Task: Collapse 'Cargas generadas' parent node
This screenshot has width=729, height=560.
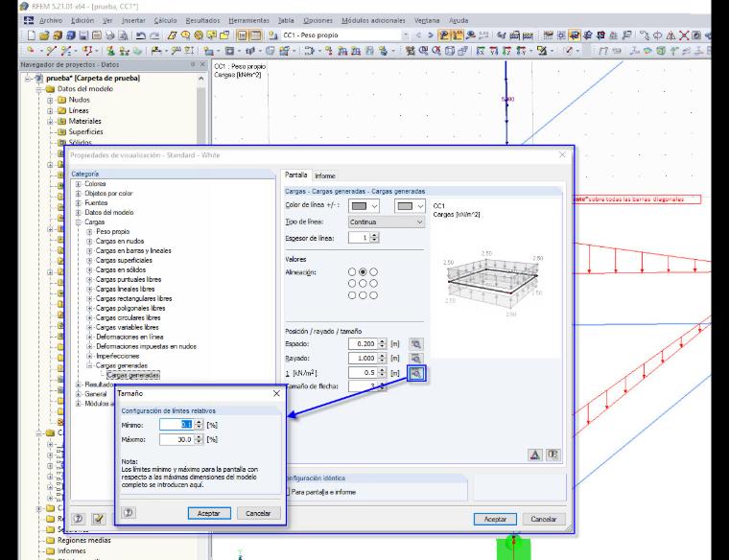Action: pos(90,365)
